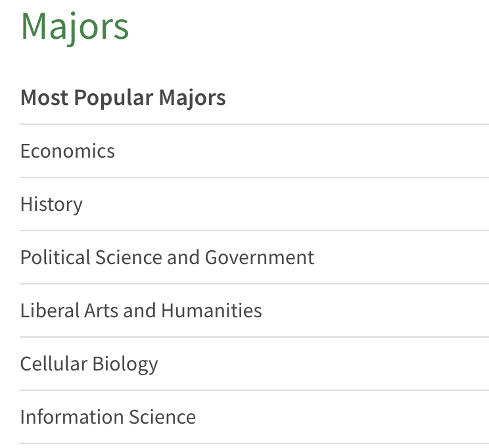Click the divider under Most Popular Majors
Viewport: 489px width, 448px height.
click(x=254, y=124)
